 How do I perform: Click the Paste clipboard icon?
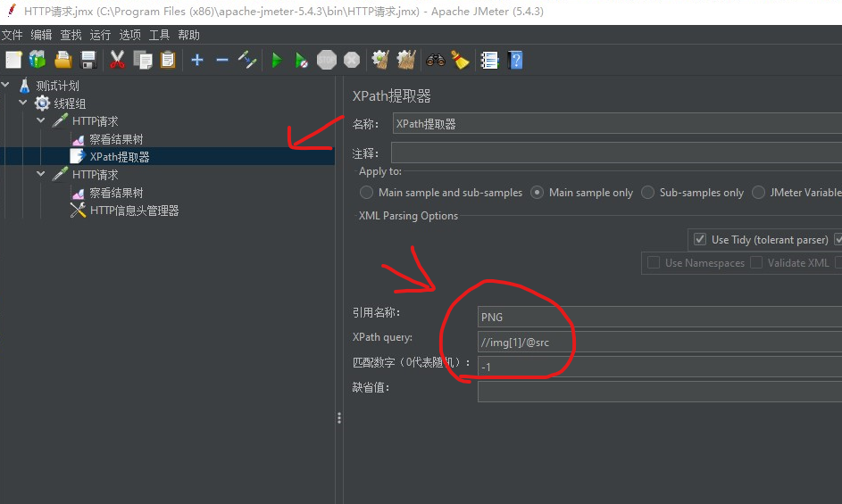point(168,60)
